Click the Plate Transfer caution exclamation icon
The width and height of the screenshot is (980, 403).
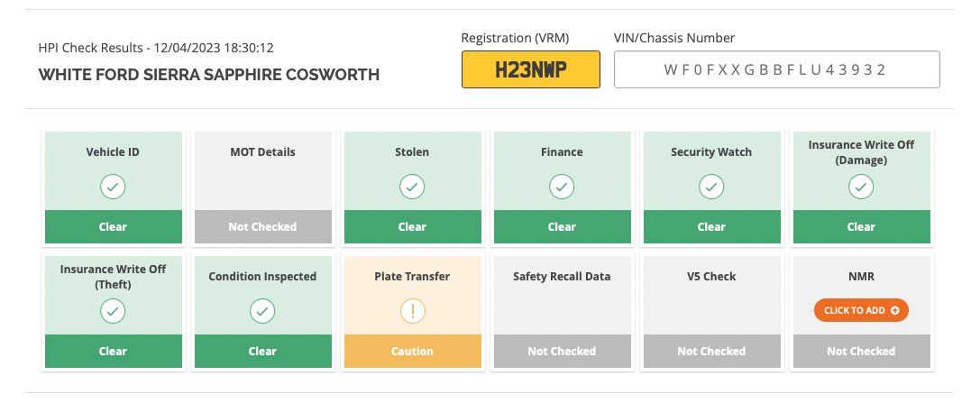click(412, 310)
